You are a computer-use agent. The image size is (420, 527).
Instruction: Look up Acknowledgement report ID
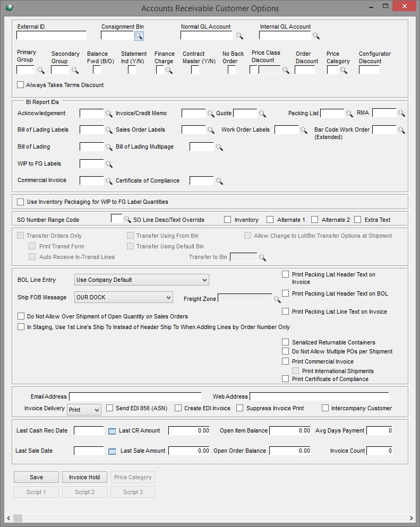109,114
